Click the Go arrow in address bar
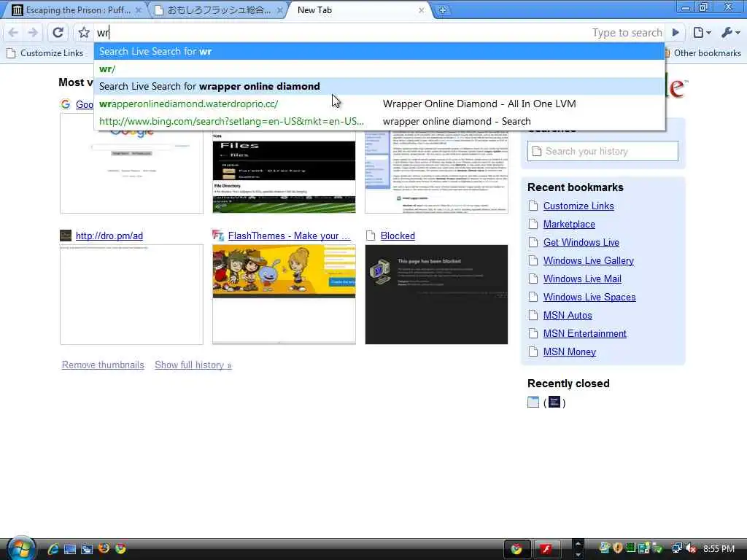This screenshot has width=747, height=560. click(676, 32)
